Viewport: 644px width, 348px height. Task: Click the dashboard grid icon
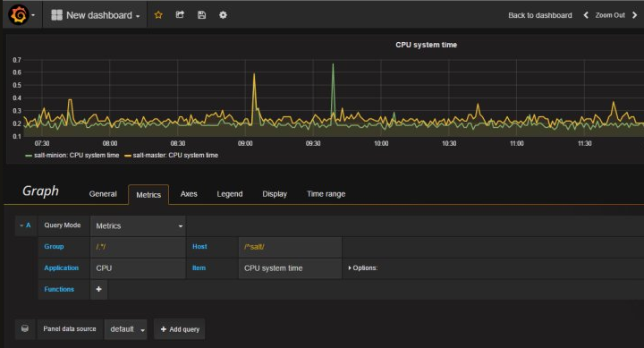pos(56,15)
